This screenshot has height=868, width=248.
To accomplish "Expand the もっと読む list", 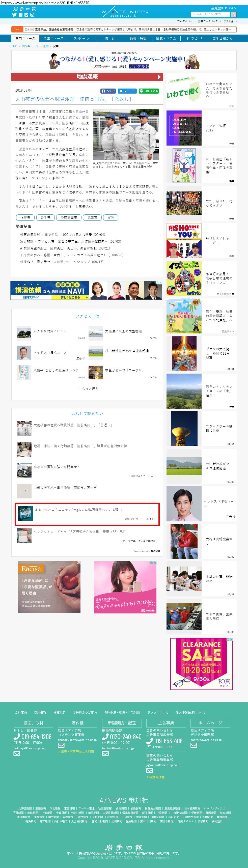I will pyautogui.click(x=87, y=389).
